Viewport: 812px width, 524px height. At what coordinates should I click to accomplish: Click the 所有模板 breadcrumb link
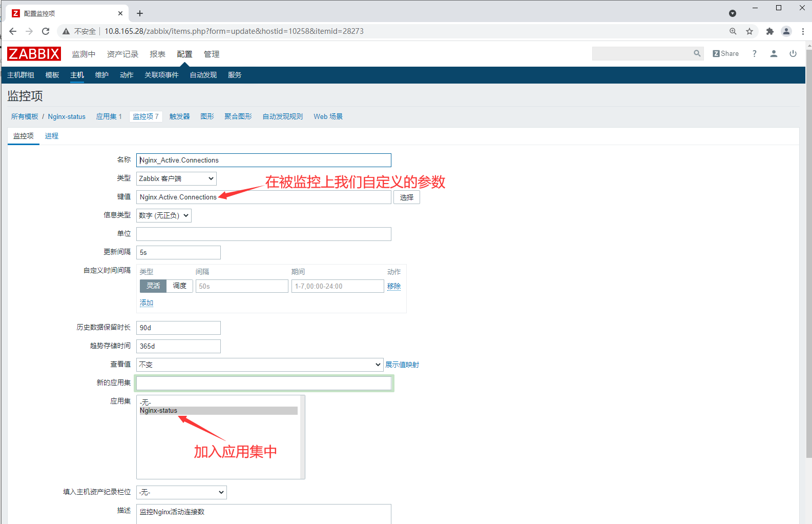[25, 116]
